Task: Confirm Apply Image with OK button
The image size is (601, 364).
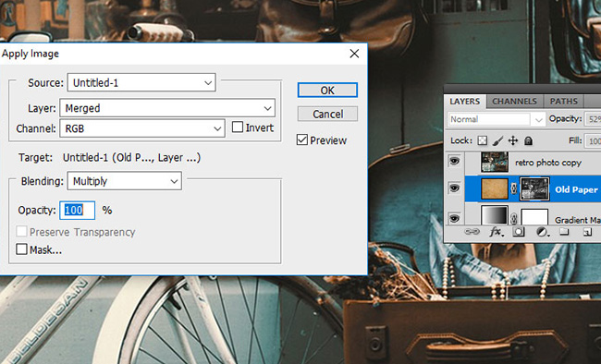Action: click(327, 90)
